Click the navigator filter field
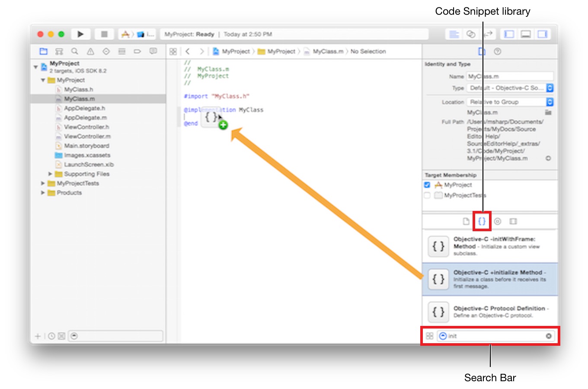Screen dimensions: 588x389 (x=116, y=336)
